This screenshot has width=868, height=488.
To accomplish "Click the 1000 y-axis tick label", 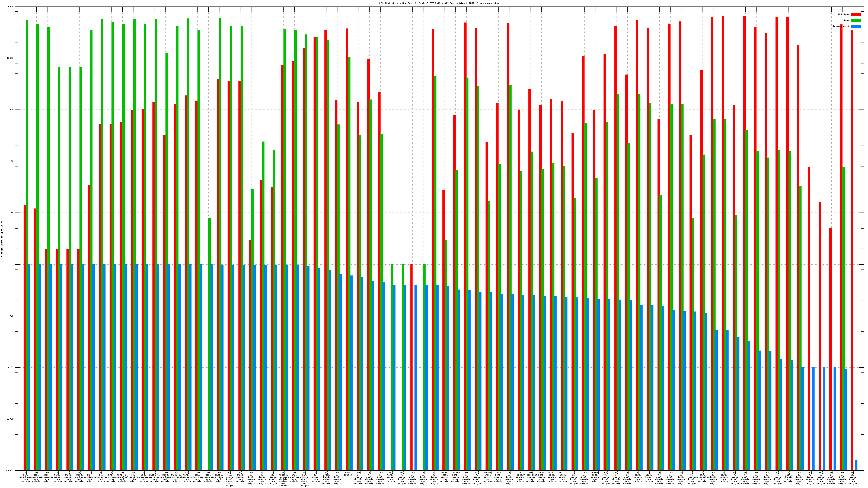I will click(11, 110).
